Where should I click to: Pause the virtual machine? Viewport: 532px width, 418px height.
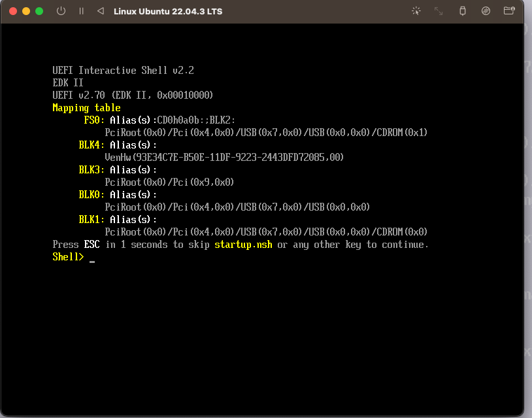pos(81,11)
